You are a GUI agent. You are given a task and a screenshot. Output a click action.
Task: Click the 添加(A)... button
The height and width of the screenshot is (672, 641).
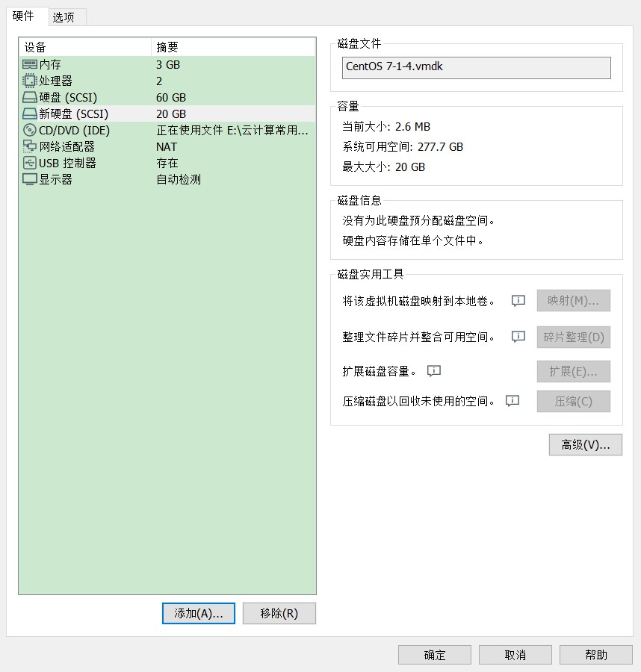pyautogui.click(x=199, y=613)
